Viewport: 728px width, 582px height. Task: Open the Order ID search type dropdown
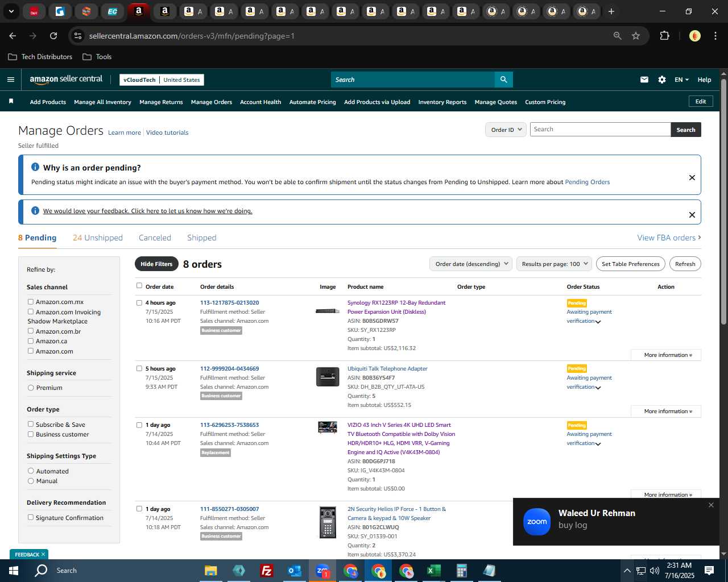coord(506,130)
